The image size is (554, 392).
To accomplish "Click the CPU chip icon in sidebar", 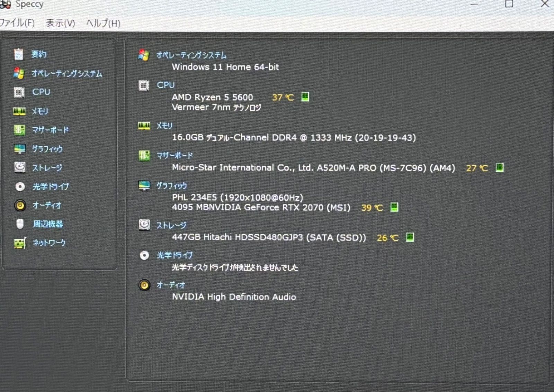I will point(19,92).
